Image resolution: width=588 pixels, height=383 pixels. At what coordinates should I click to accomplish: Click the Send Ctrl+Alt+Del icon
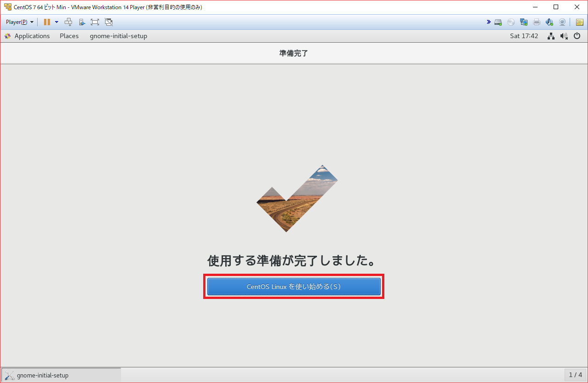tap(68, 22)
